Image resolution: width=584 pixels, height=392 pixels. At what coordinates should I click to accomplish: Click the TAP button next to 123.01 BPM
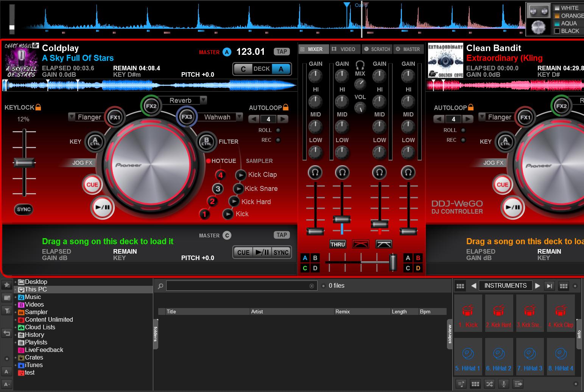tap(282, 52)
